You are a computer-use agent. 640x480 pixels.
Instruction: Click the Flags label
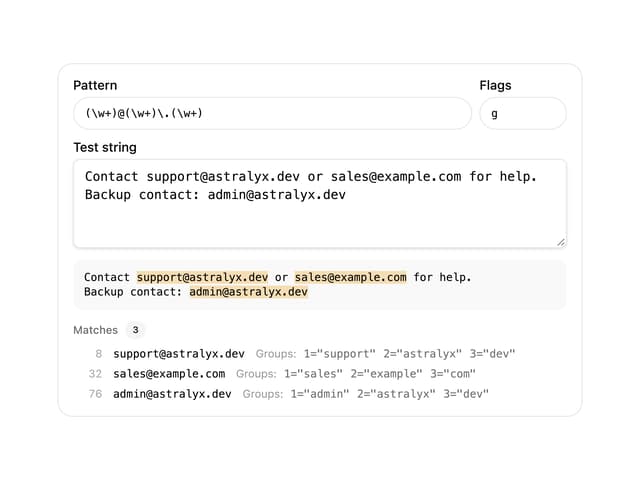tap(495, 85)
